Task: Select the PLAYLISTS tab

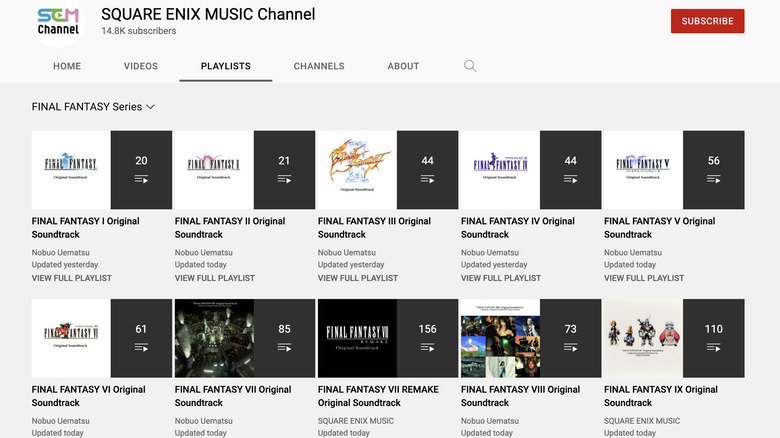Action: pyautogui.click(x=226, y=66)
